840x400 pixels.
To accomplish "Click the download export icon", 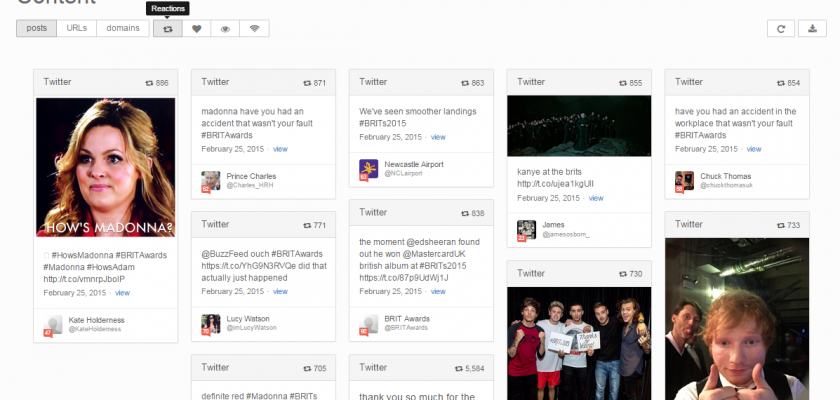I will [x=810, y=29].
